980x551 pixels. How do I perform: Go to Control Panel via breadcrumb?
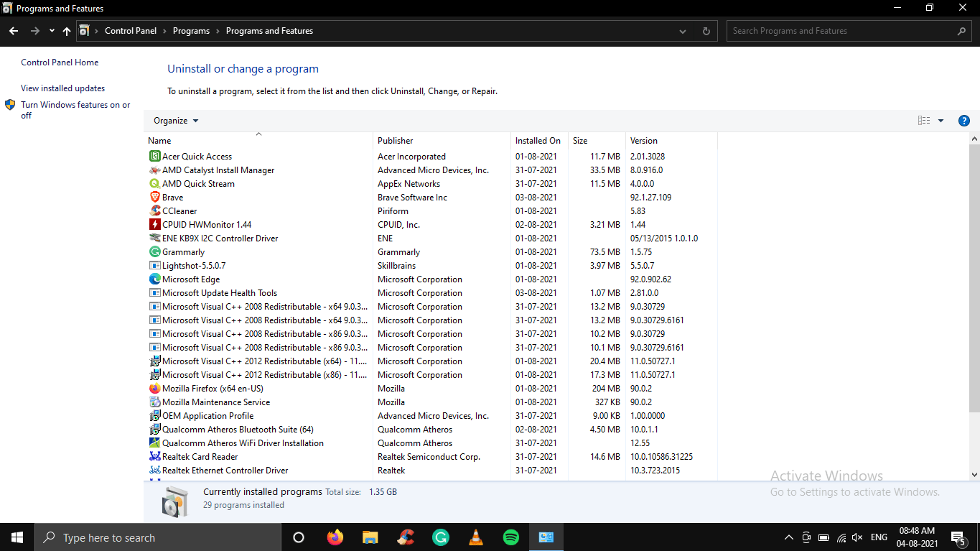tap(130, 30)
